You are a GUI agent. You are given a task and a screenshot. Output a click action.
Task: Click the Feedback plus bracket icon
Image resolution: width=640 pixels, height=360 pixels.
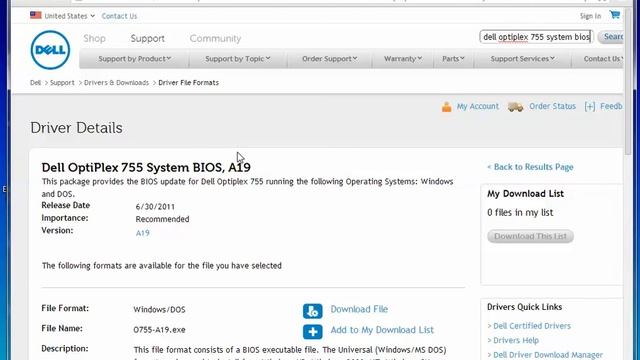tap(590, 107)
